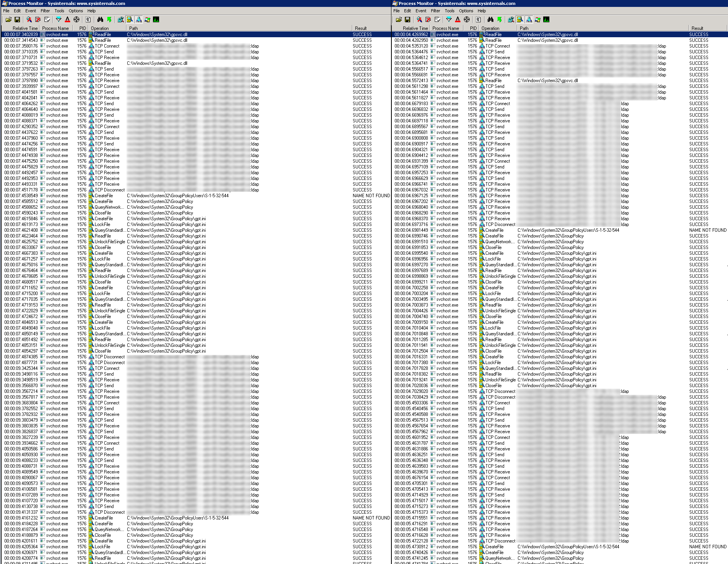Open the Tools menu in left window

point(59,11)
